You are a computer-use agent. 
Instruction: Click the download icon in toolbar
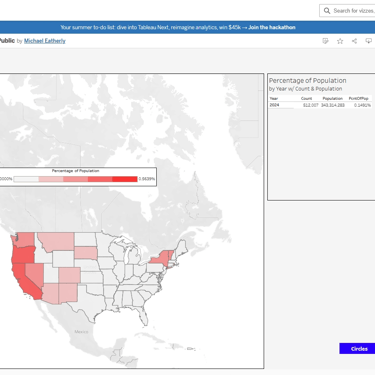click(368, 41)
